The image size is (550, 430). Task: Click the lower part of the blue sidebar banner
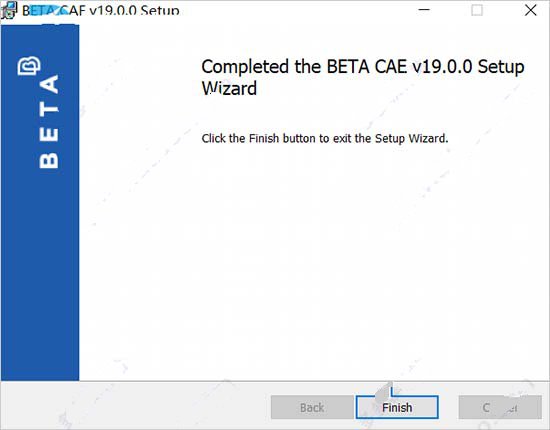pyautogui.click(x=40, y=298)
